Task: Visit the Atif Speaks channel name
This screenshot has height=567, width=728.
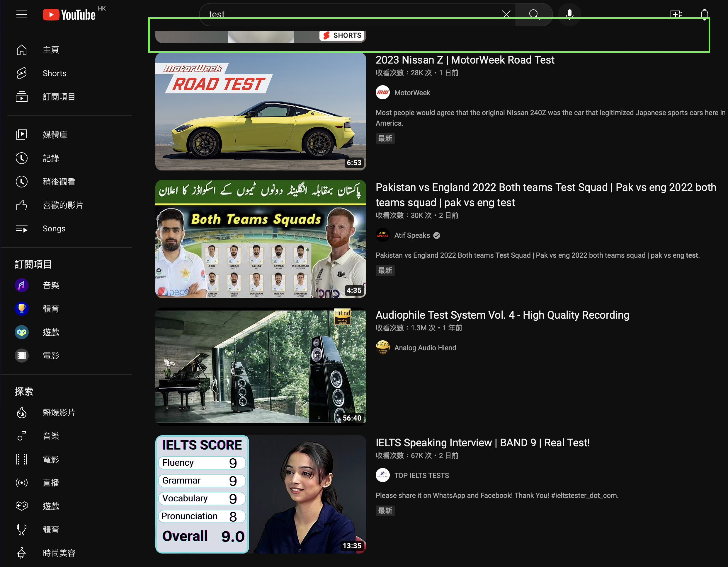Action: pyautogui.click(x=412, y=235)
